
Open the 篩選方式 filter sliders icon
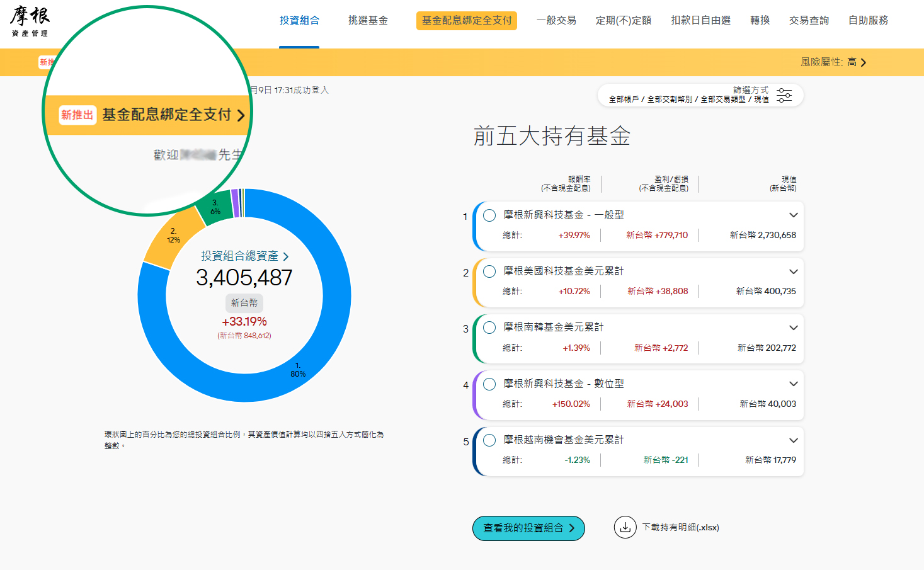tap(784, 95)
